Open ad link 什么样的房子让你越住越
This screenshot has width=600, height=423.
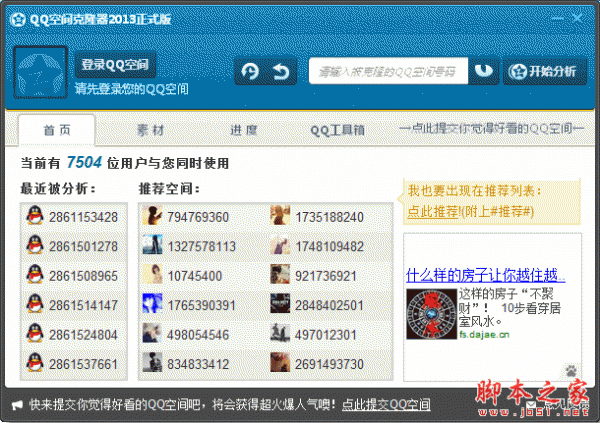click(486, 275)
